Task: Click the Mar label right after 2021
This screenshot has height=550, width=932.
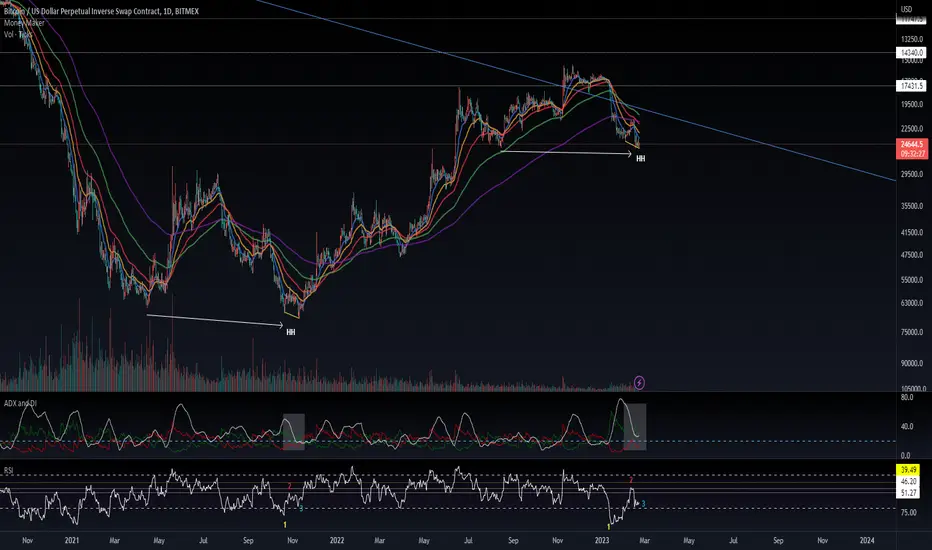Action: 114,540
